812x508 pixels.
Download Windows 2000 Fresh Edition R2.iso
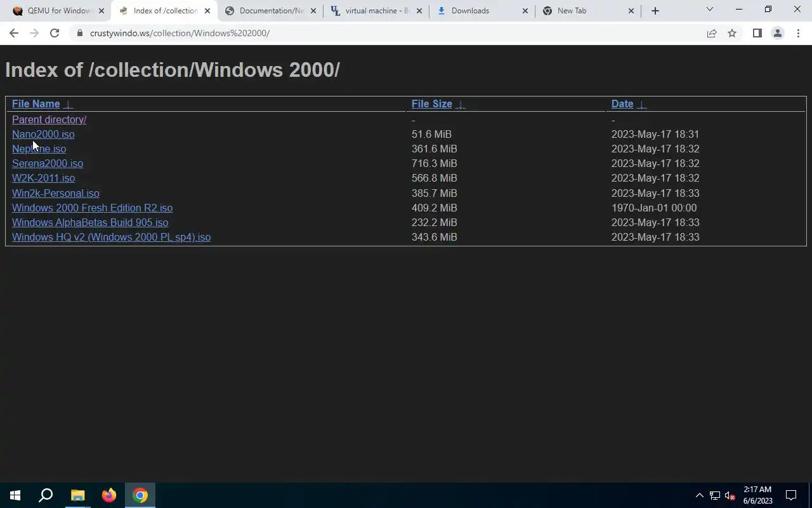pos(92,208)
